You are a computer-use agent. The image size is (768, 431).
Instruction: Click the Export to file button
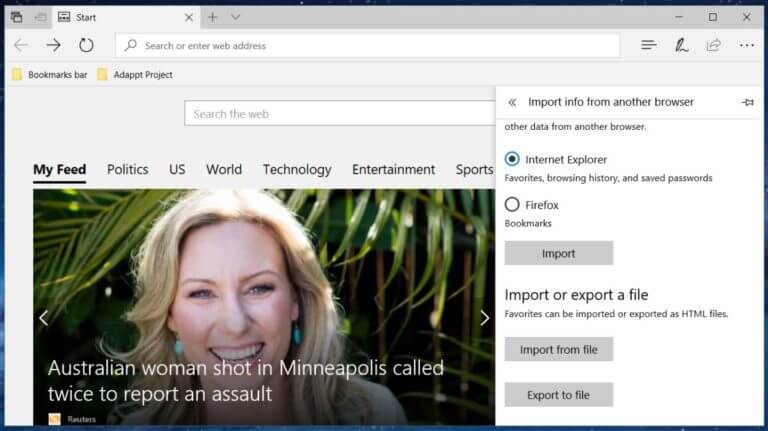point(558,395)
